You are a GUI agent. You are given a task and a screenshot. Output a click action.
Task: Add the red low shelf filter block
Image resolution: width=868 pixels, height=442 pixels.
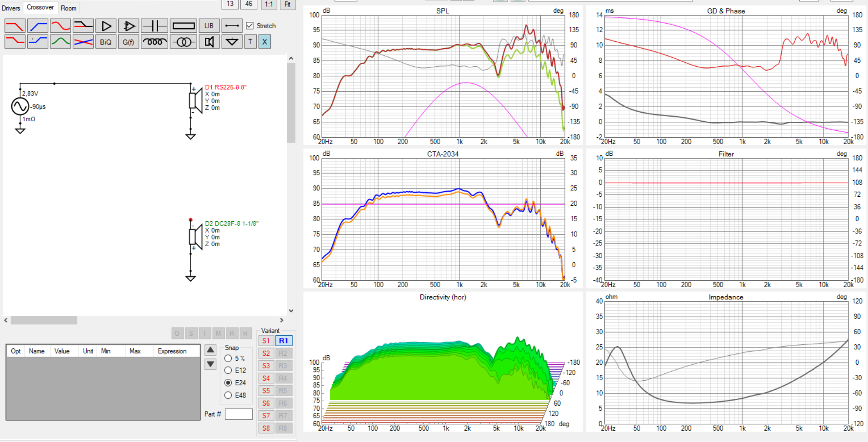click(15, 42)
